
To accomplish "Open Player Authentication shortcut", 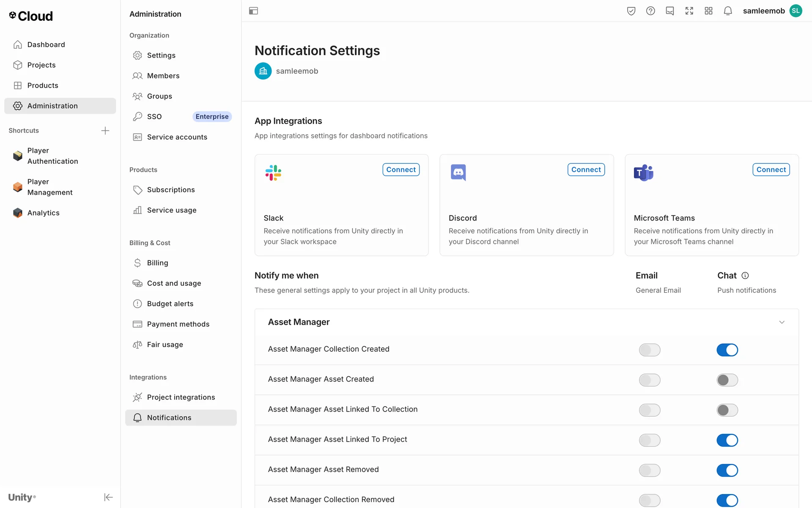I will [52, 156].
